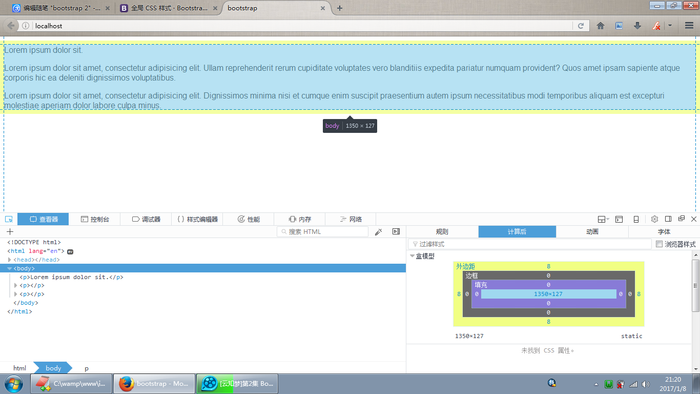Open devtools in a separate window
The width and height of the screenshot is (700, 394).
(x=681, y=219)
